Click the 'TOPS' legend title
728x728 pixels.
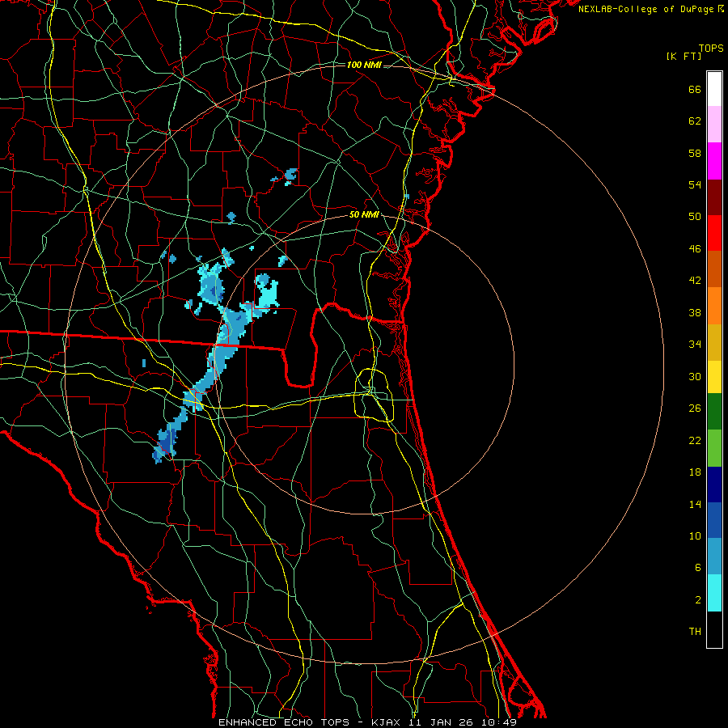(711, 49)
